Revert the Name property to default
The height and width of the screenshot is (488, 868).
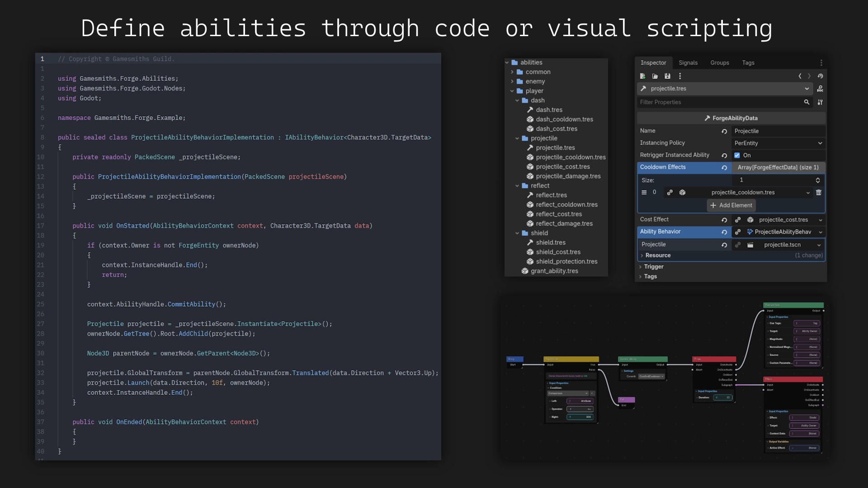[x=724, y=131]
